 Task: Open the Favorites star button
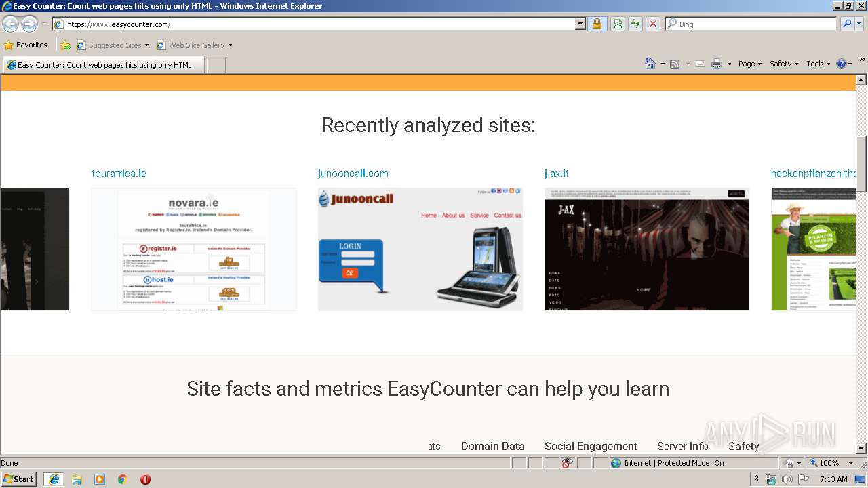click(26, 45)
